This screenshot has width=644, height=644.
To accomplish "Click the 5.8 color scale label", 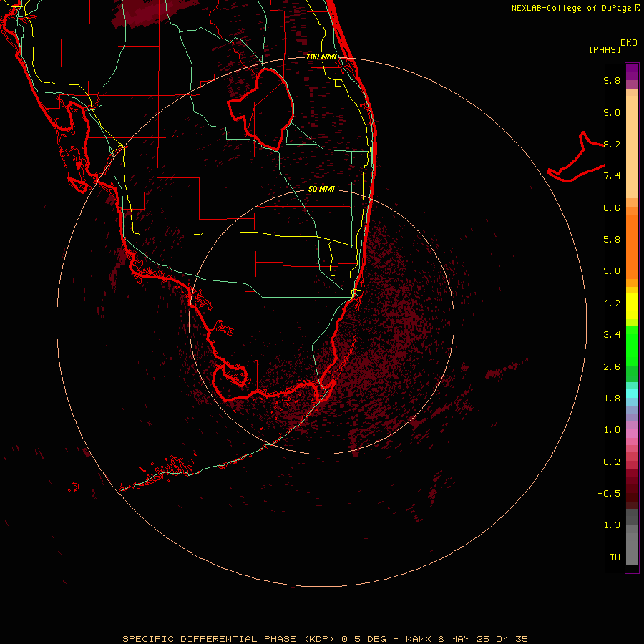I will pos(612,240).
